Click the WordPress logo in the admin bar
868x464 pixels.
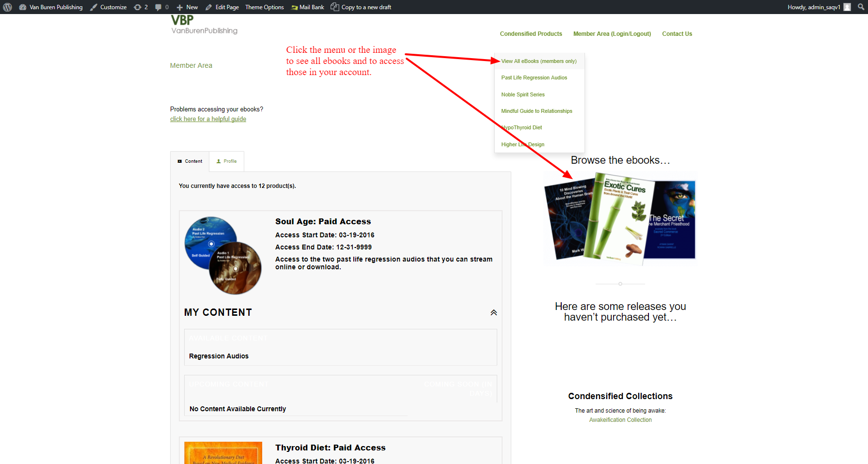(x=7, y=7)
